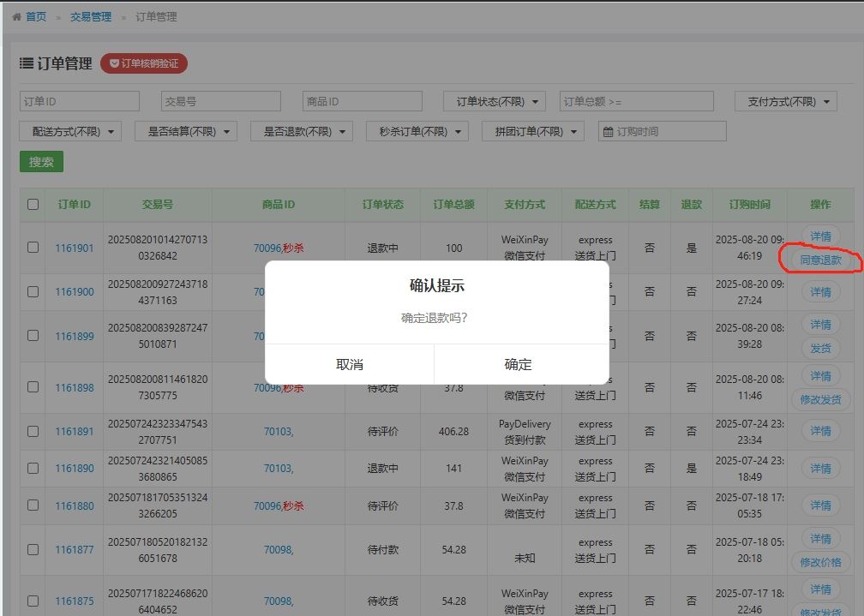
Task: Toggle the select-all checkbox in table header
Action: point(33,205)
